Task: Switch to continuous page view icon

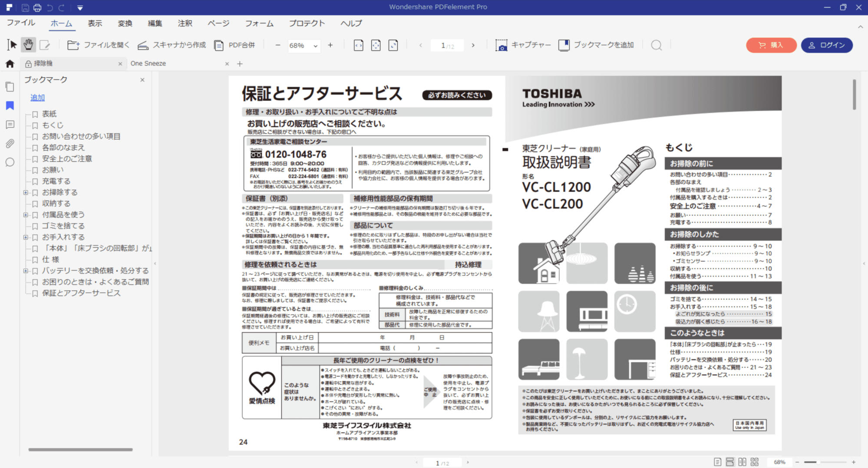Action: pos(730,462)
